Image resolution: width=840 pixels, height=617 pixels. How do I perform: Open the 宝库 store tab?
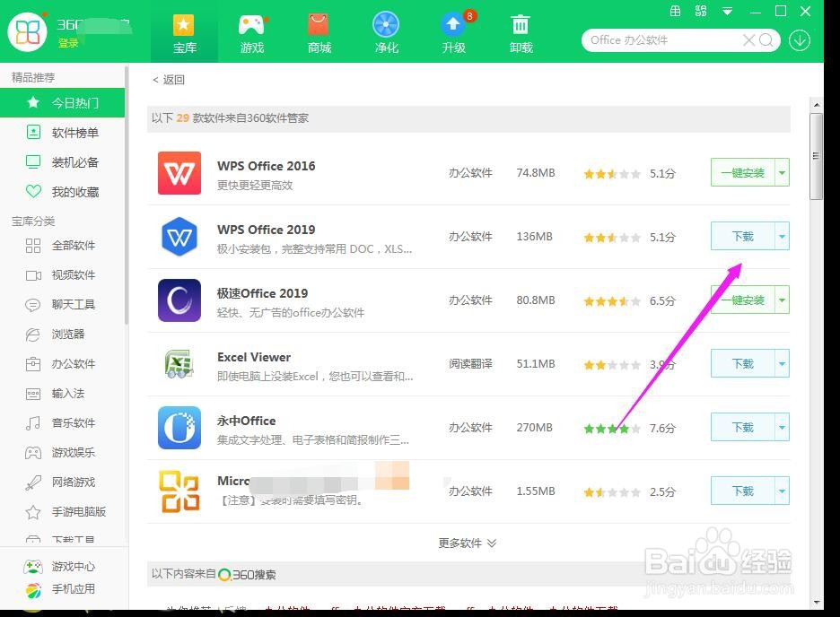(184, 33)
